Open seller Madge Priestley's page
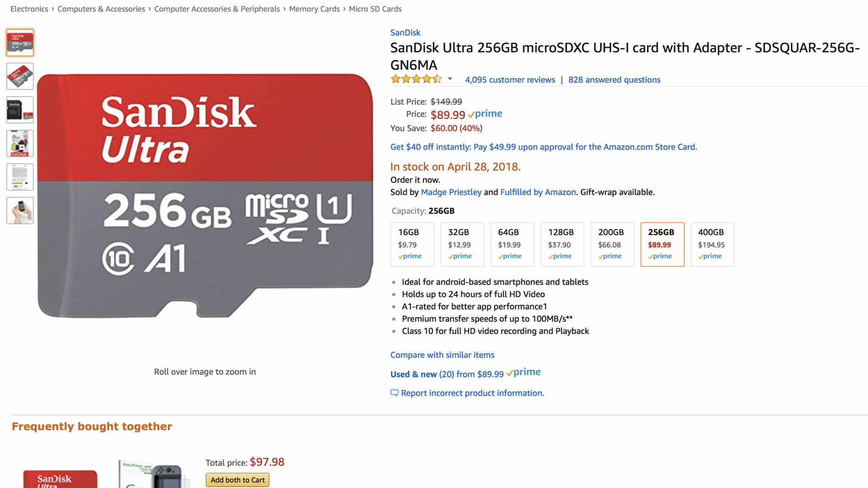The height and width of the screenshot is (488, 868). (451, 192)
